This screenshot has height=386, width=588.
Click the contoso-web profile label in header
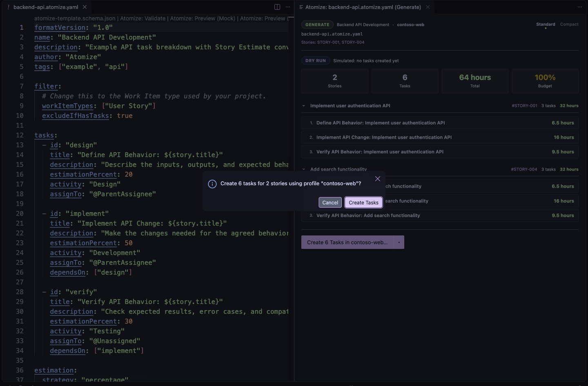coord(410,25)
